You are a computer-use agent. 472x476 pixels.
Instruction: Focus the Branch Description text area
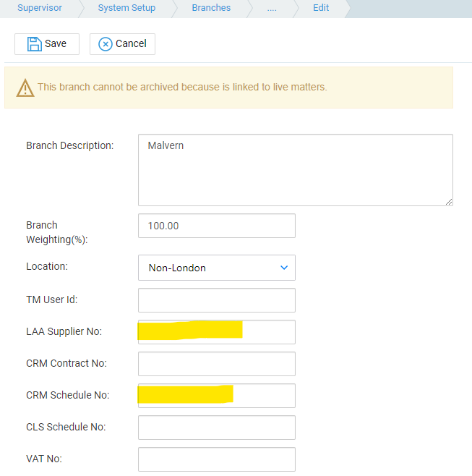point(296,170)
